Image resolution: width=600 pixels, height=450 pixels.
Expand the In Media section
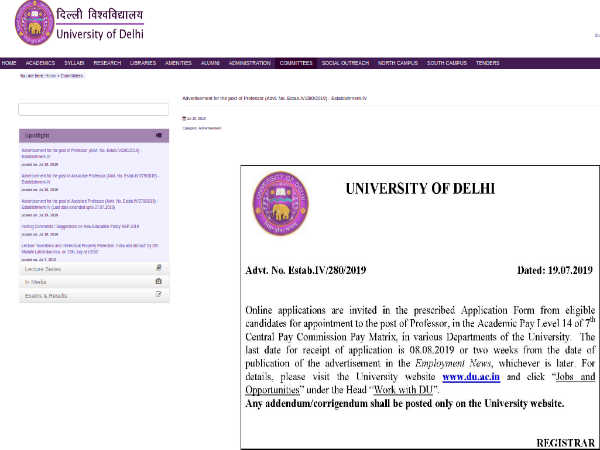80,282
